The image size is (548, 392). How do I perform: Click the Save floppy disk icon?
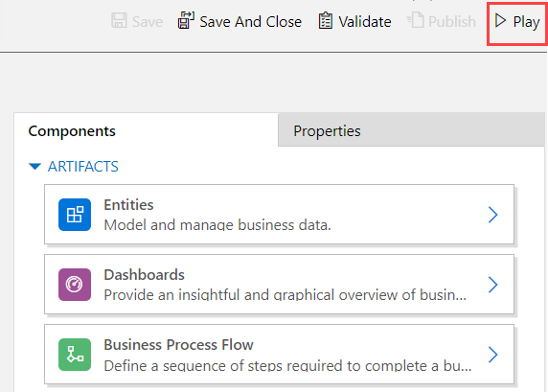(119, 20)
